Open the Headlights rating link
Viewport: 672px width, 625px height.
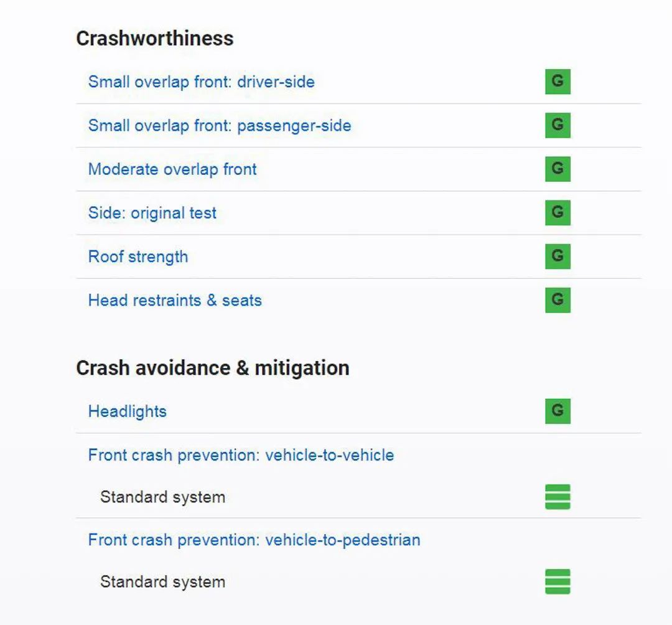[127, 411]
